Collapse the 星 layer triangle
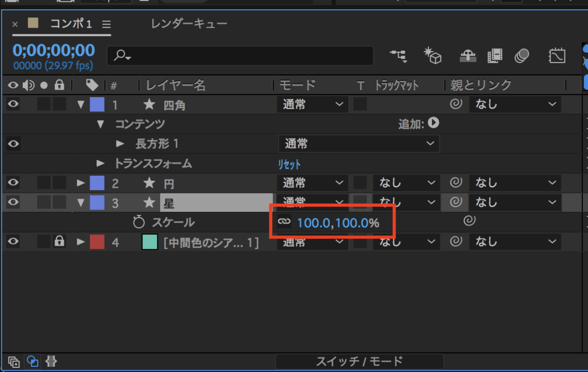 80,203
